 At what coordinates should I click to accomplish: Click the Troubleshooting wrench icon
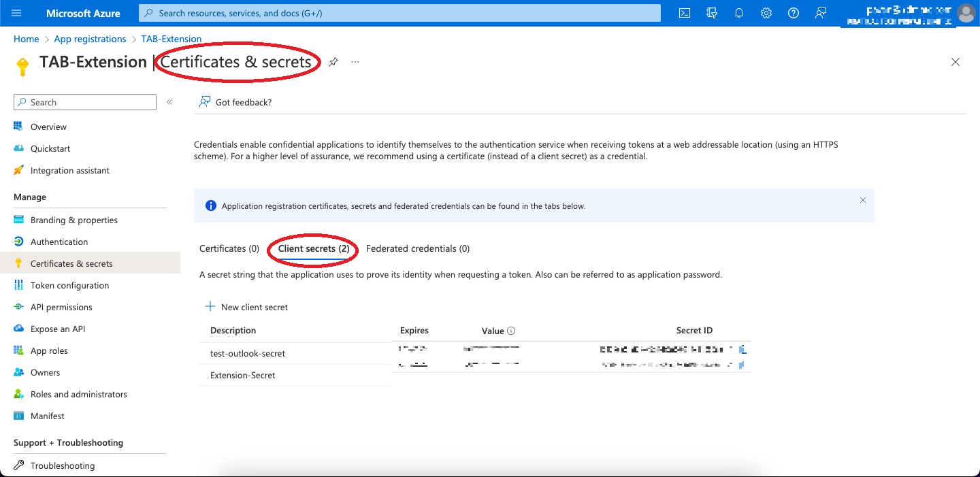click(x=18, y=465)
